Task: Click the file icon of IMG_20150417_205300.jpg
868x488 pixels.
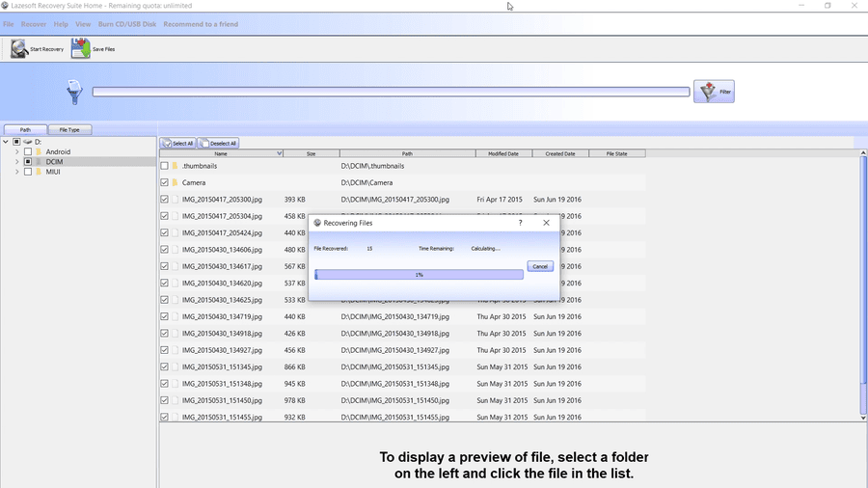Action: pos(175,200)
